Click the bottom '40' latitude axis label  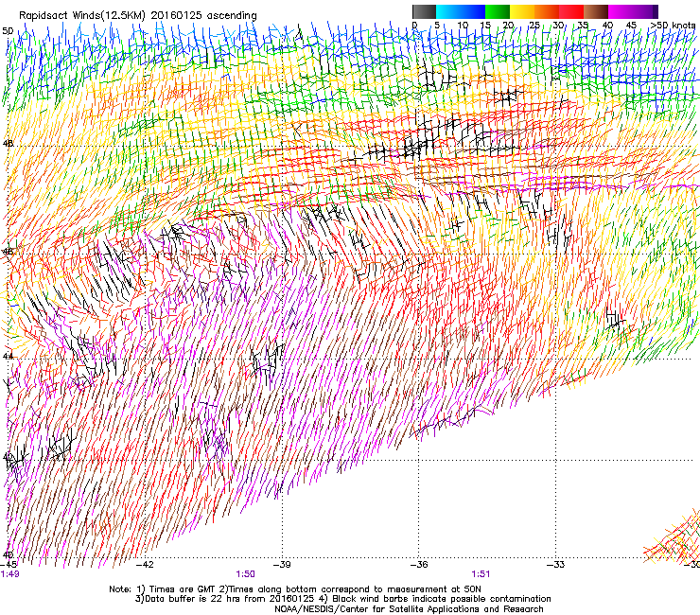[x=8, y=554]
